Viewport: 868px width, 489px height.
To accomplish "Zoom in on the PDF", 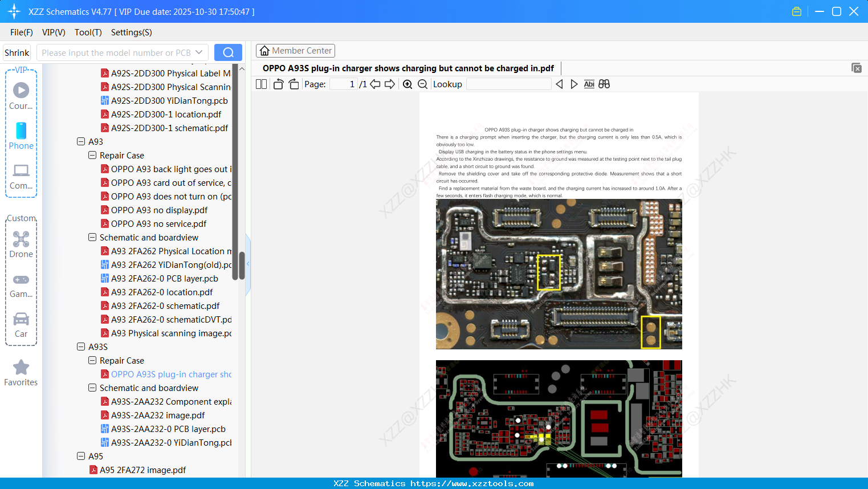I will (407, 84).
